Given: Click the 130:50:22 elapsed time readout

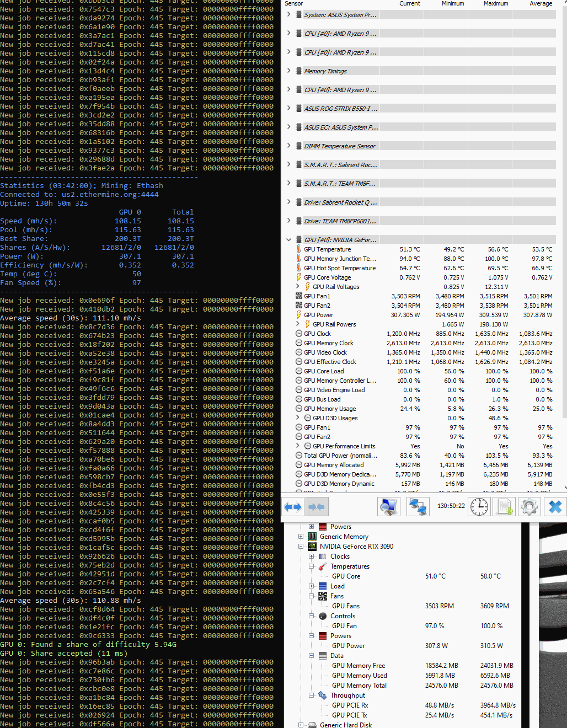Looking at the screenshot, I should [451, 506].
